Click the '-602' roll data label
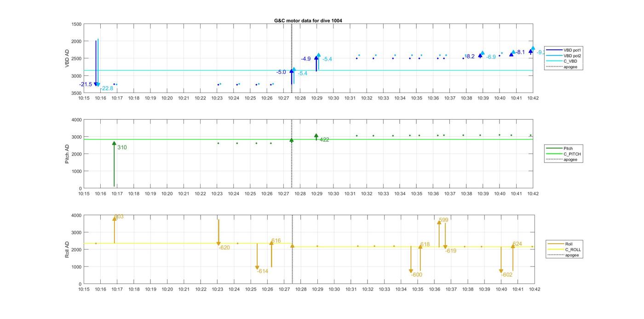The width and height of the screenshot is (644, 319). coord(506,275)
